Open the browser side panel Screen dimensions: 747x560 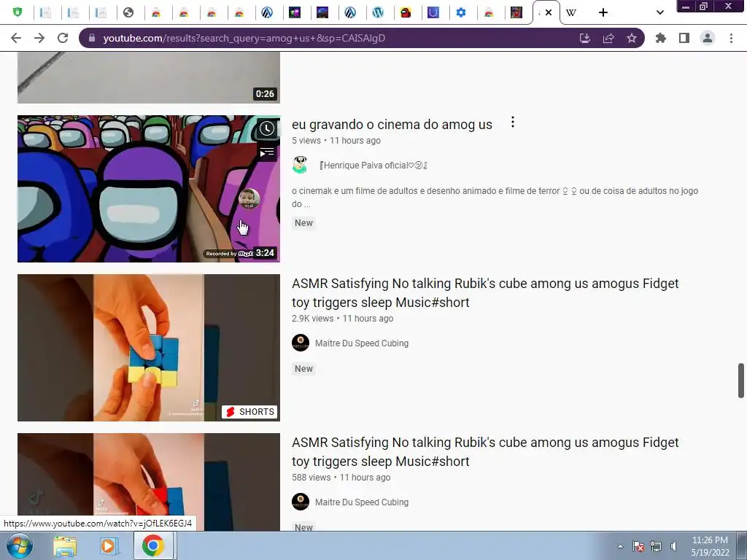click(684, 38)
